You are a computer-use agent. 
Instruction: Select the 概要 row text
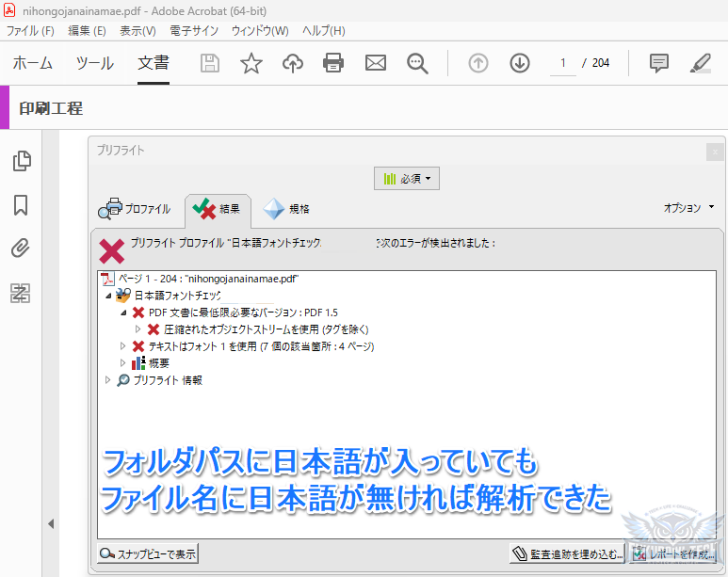click(159, 363)
